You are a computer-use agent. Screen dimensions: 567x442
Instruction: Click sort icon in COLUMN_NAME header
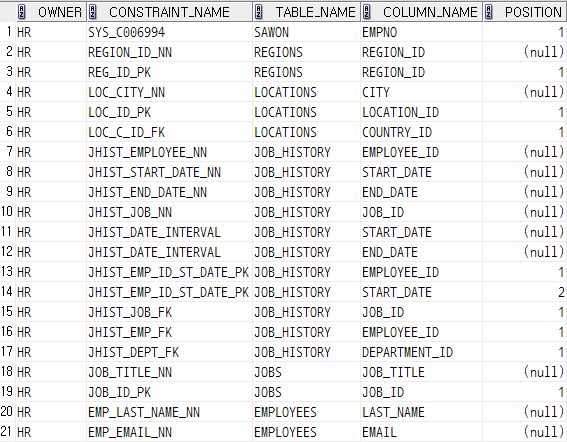(x=367, y=12)
